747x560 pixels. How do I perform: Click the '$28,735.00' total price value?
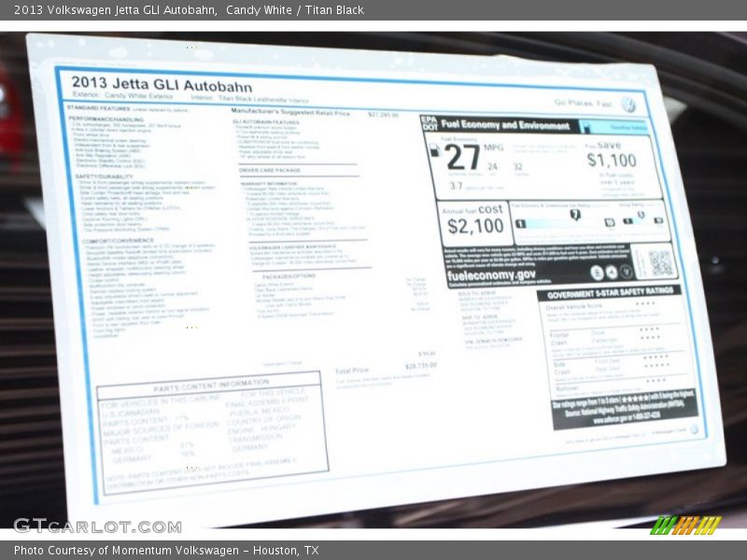[420, 366]
